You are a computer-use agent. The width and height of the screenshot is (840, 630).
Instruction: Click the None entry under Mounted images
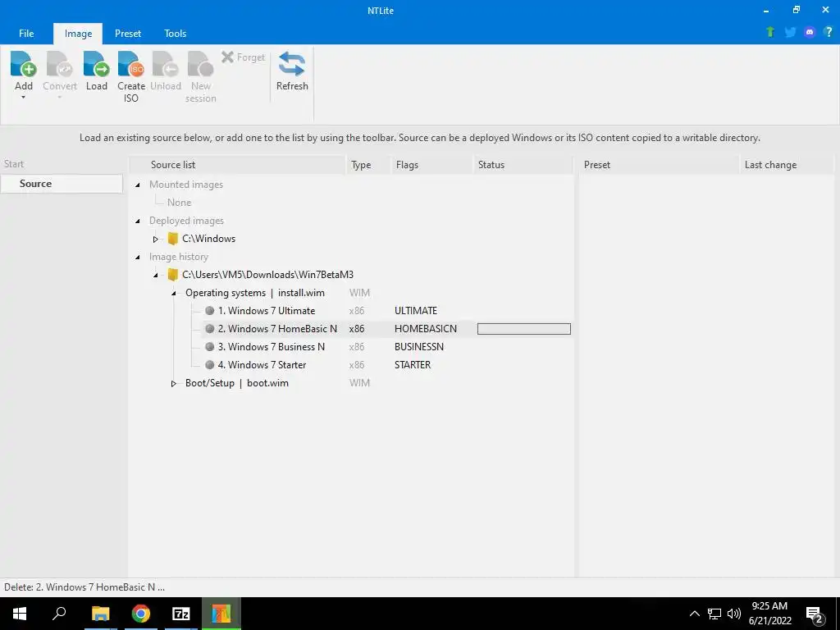(x=179, y=203)
